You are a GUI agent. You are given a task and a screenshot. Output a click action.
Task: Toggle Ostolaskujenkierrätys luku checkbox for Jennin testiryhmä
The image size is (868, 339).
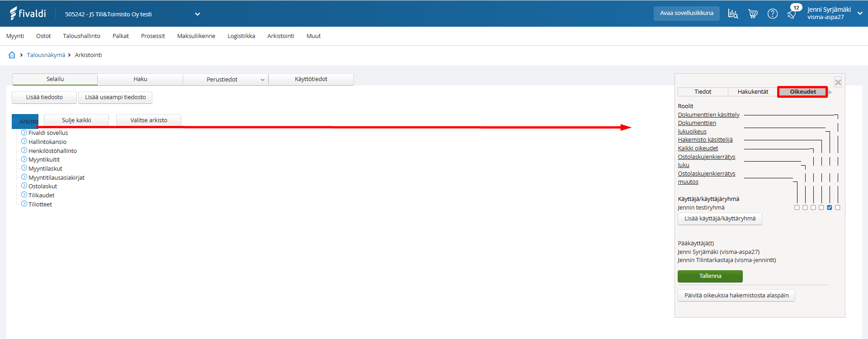[805, 208]
